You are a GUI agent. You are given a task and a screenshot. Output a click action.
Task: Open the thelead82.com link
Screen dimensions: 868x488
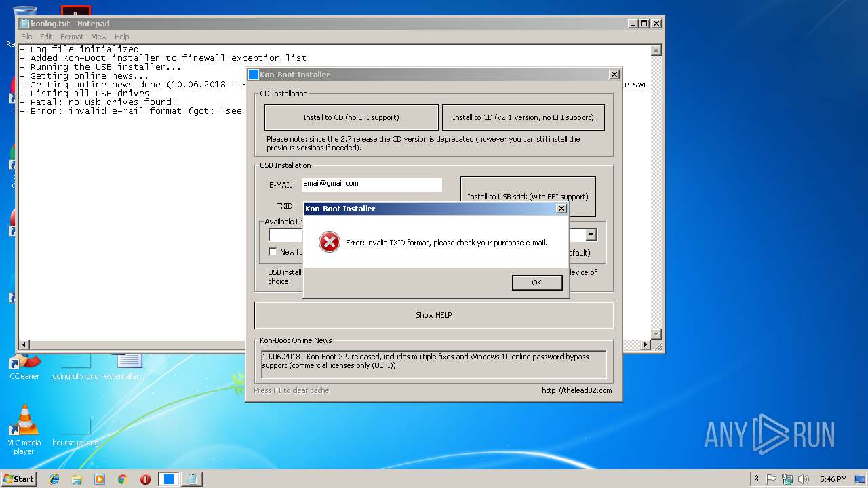point(576,390)
